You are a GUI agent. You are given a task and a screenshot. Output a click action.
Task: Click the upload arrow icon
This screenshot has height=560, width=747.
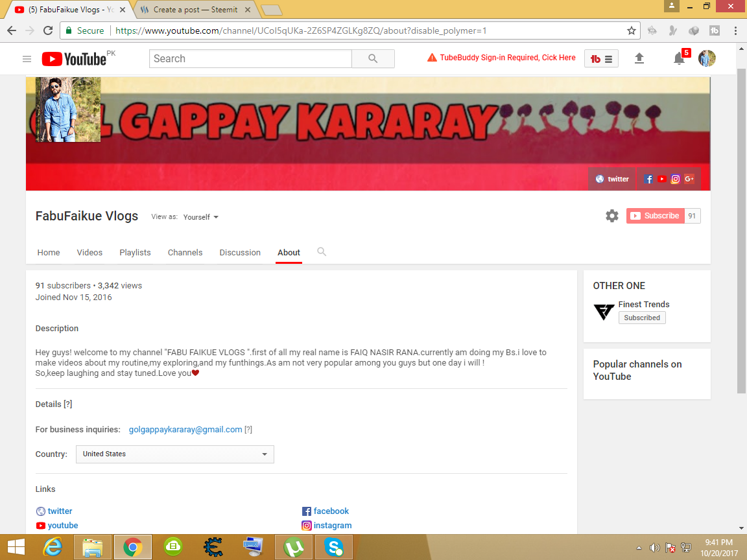(639, 58)
